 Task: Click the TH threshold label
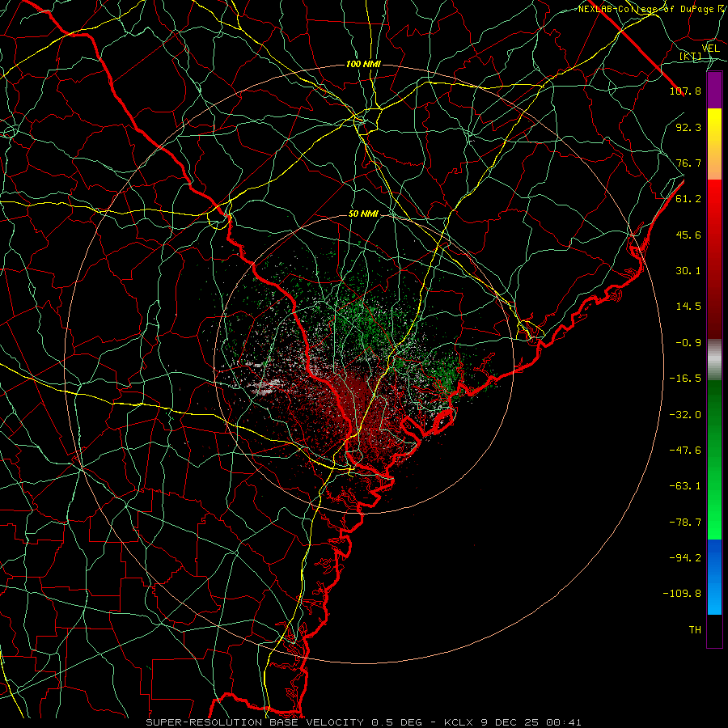click(x=695, y=630)
